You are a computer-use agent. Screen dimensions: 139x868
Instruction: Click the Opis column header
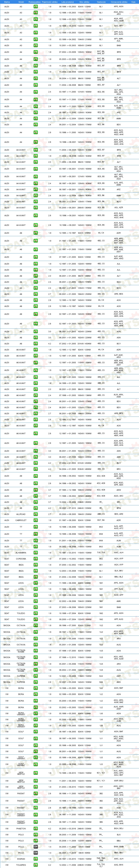pos(133,2)
